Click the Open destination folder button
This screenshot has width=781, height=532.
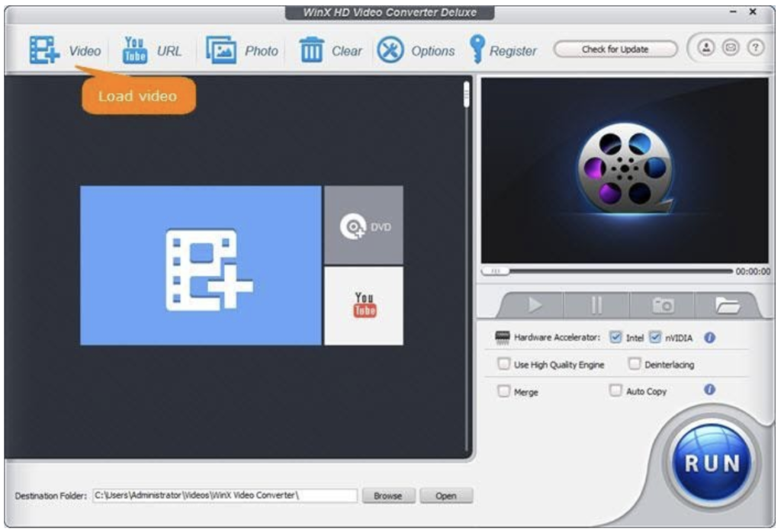click(445, 495)
